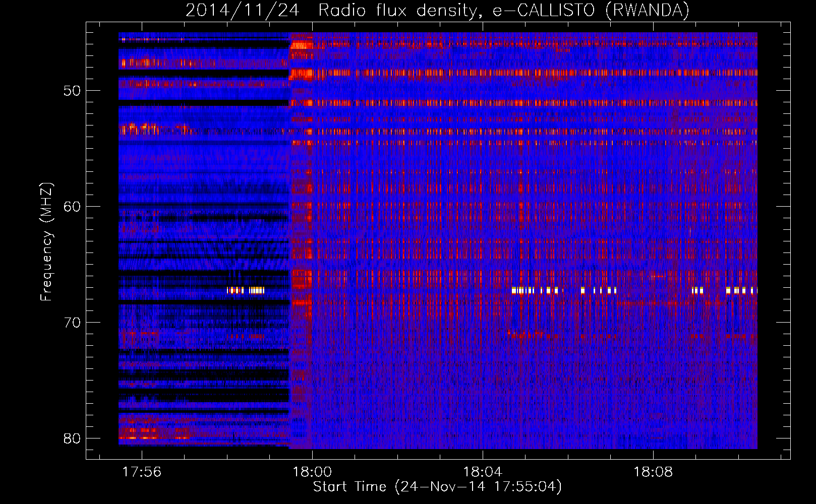
Task: Click the 18:04 time tick label
Action: click(483, 472)
